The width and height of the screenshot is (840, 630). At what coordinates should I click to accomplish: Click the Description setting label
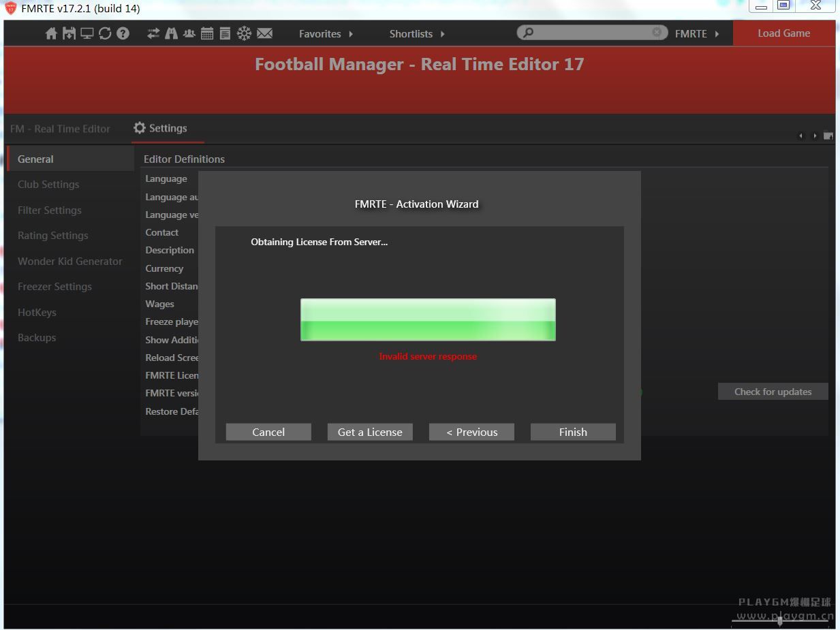[170, 250]
